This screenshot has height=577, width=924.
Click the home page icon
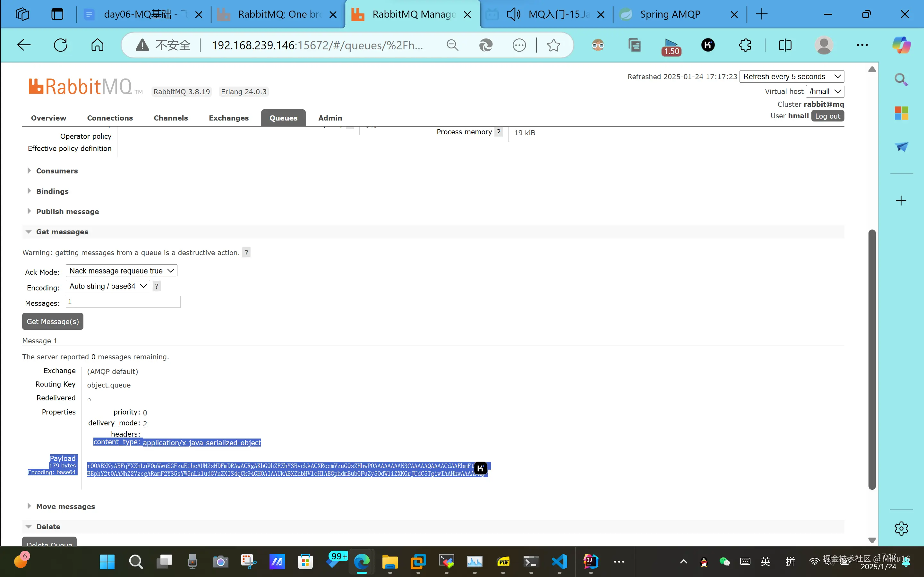(x=97, y=46)
